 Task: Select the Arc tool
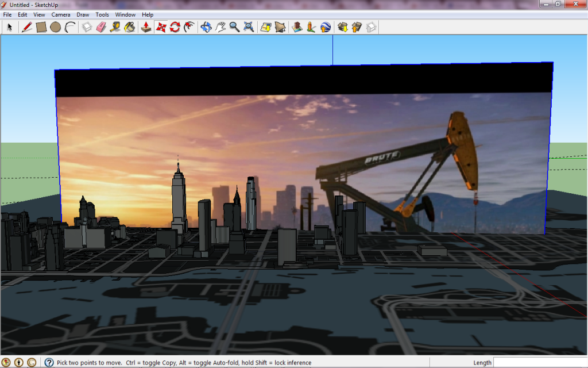[x=69, y=27]
